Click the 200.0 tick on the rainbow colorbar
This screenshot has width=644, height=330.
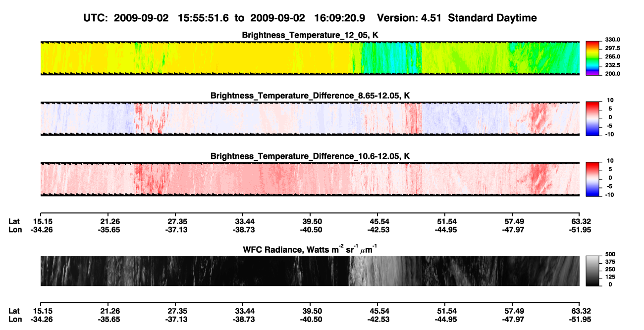(612, 73)
